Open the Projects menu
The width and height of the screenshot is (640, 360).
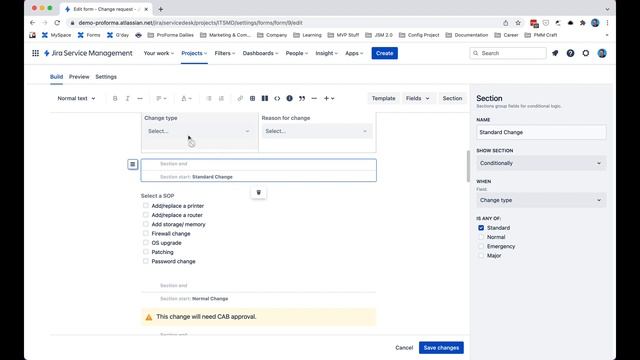(x=194, y=53)
